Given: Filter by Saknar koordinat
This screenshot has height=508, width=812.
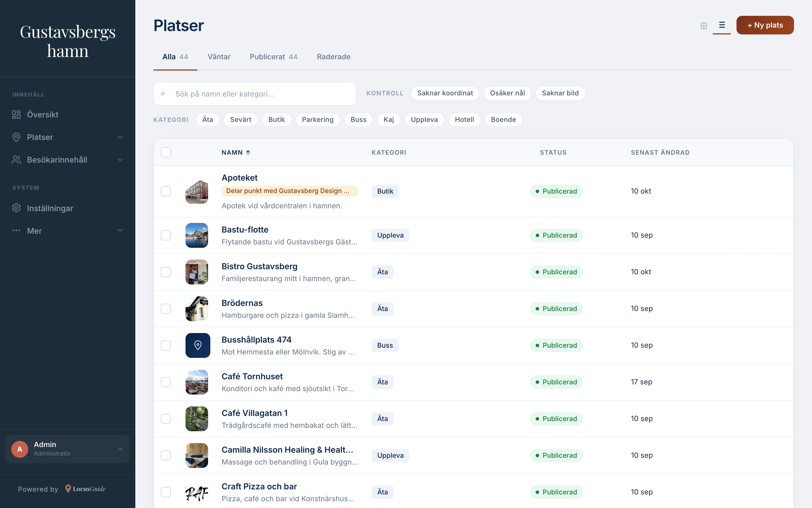Looking at the screenshot, I should click(x=445, y=93).
